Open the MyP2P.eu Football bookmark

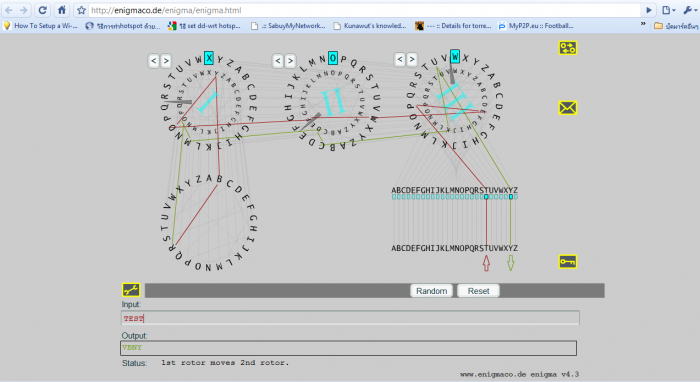tap(536, 26)
